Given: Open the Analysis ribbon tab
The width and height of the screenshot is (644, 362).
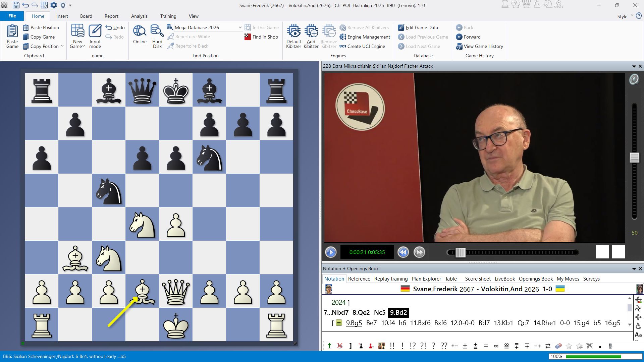Looking at the screenshot, I should coord(139,16).
